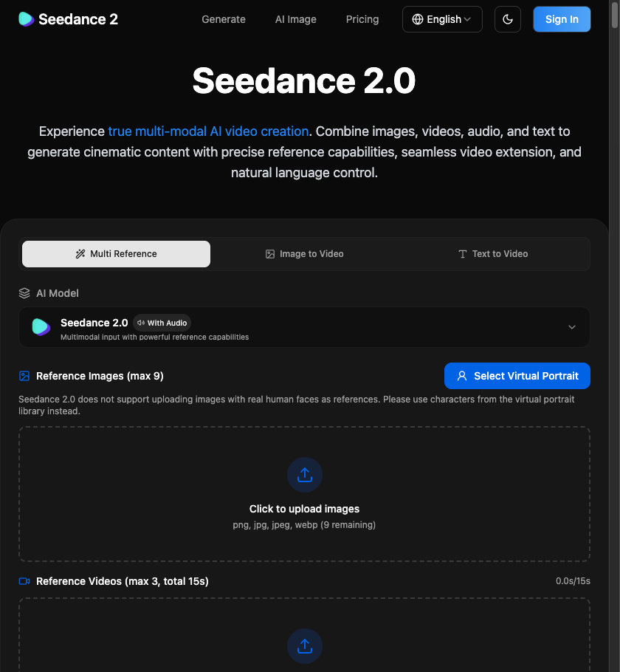Expand the Seedance 2.0 model selector chevron
The height and width of the screenshot is (672, 620).
click(x=571, y=327)
